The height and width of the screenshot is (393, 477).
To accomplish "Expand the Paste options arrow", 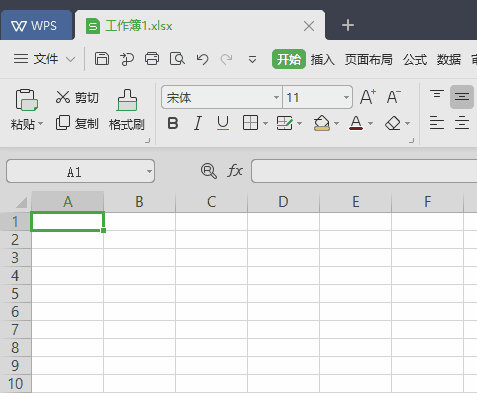I will coord(40,124).
